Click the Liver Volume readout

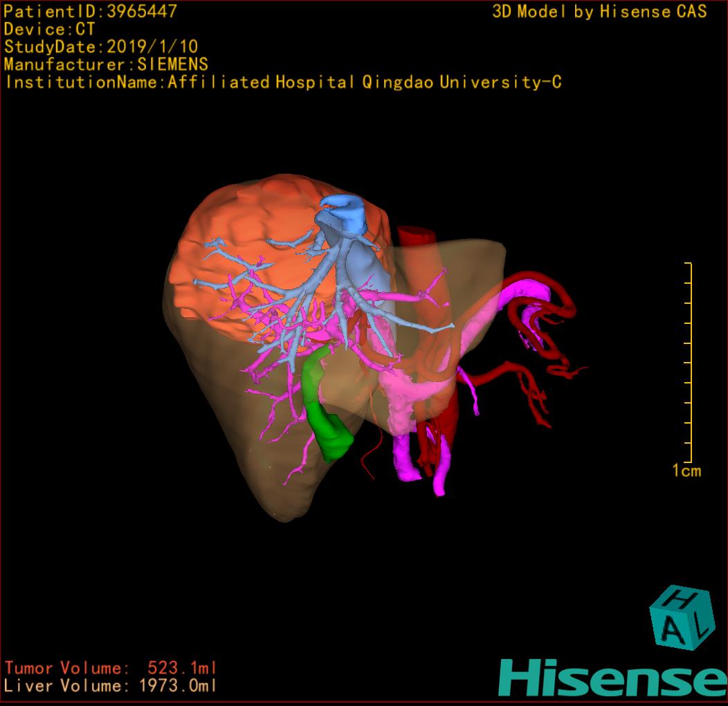pos(111,686)
